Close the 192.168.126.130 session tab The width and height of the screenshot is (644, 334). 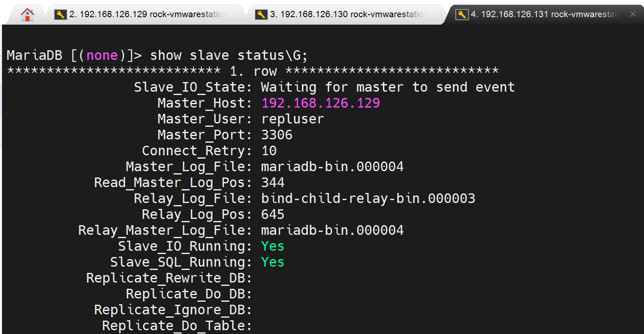pos(432,15)
